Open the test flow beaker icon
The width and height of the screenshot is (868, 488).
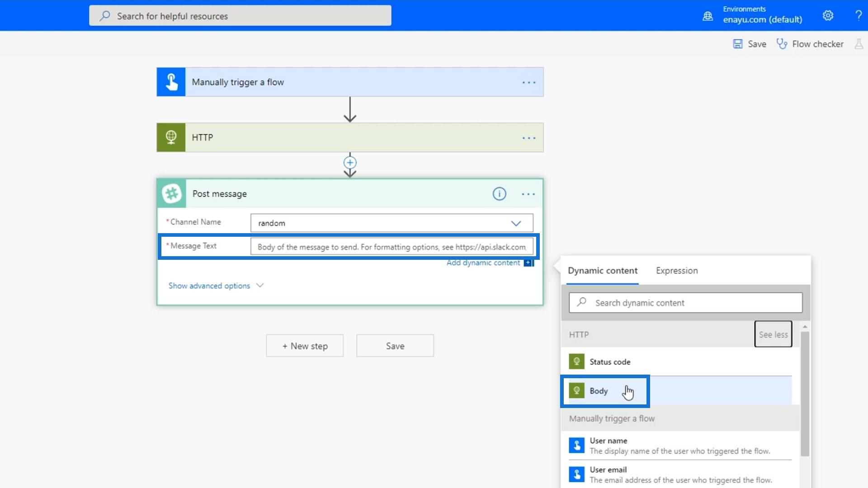[859, 44]
